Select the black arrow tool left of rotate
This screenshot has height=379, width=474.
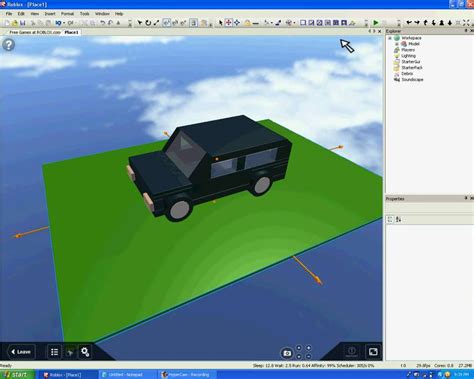(140, 23)
